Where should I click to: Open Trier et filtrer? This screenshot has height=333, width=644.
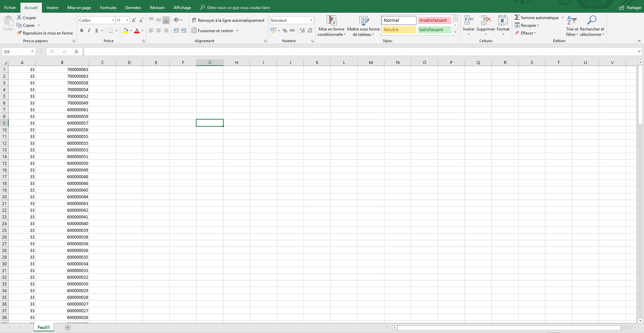(572, 26)
